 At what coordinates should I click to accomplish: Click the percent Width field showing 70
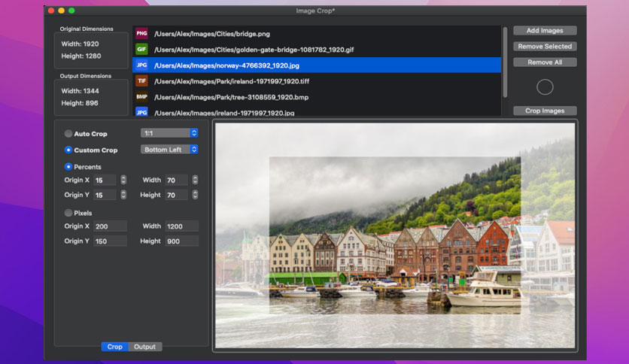click(x=177, y=180)
